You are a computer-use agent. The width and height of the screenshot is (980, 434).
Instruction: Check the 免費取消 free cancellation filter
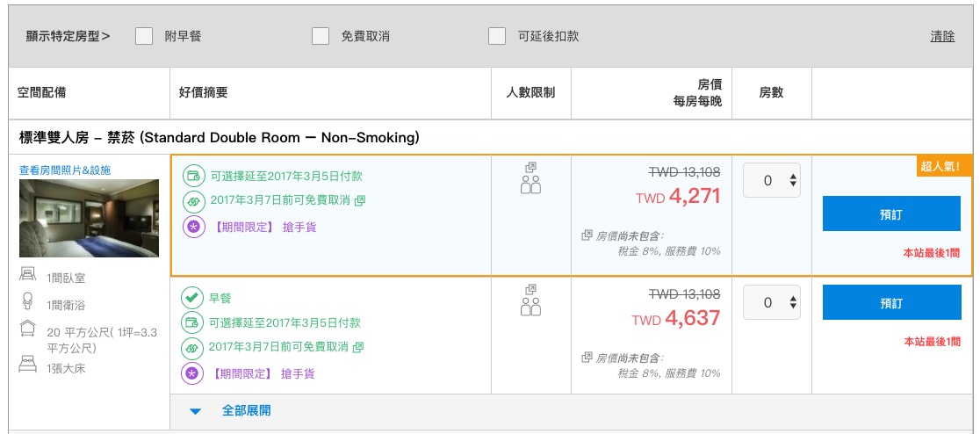tap(321, 36)
